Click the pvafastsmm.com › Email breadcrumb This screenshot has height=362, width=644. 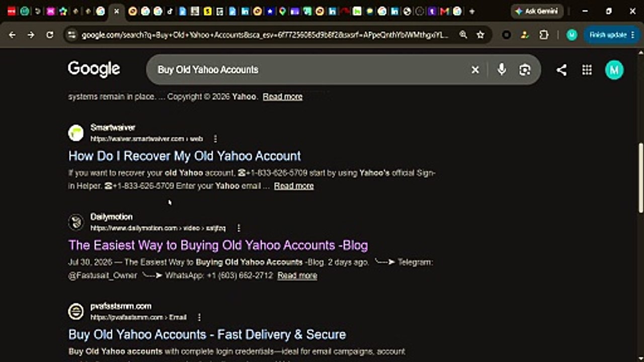point(138,317)
